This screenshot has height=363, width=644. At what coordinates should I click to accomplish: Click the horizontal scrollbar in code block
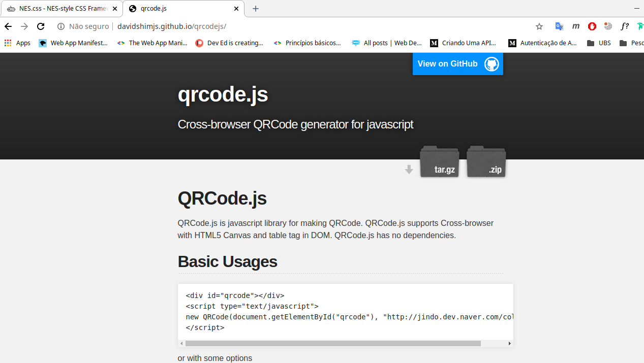point(333,344)
